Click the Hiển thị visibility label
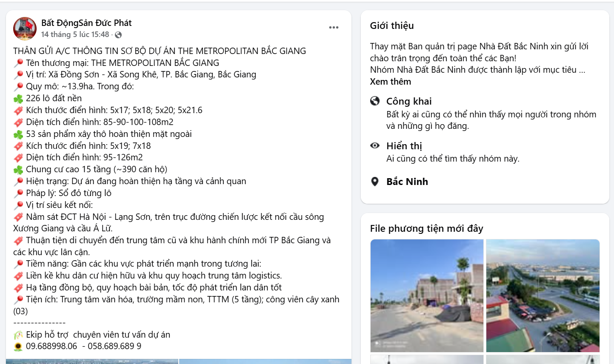The height and width of the screenshot is (364, 614). pyautogui.click(x=404, y=146)
